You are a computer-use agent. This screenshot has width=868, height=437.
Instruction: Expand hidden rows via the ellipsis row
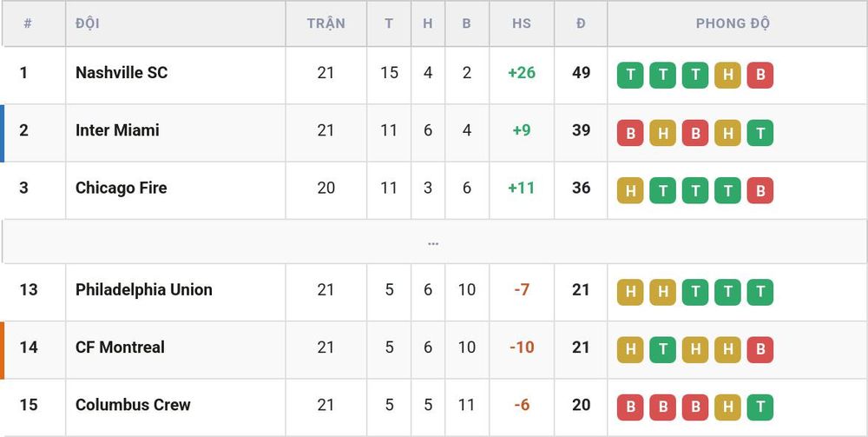tap(433, 242)
